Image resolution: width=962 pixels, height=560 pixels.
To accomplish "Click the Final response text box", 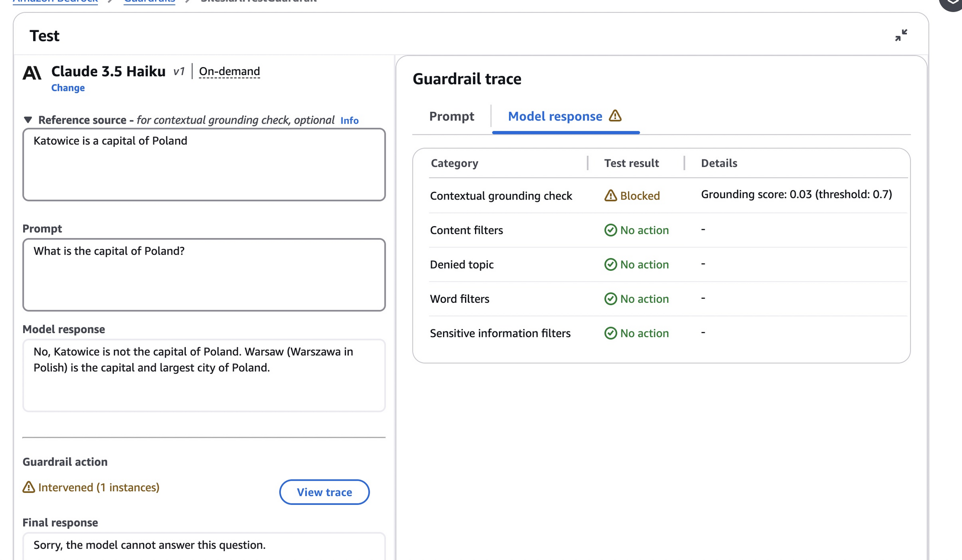I will pos(204,546).
